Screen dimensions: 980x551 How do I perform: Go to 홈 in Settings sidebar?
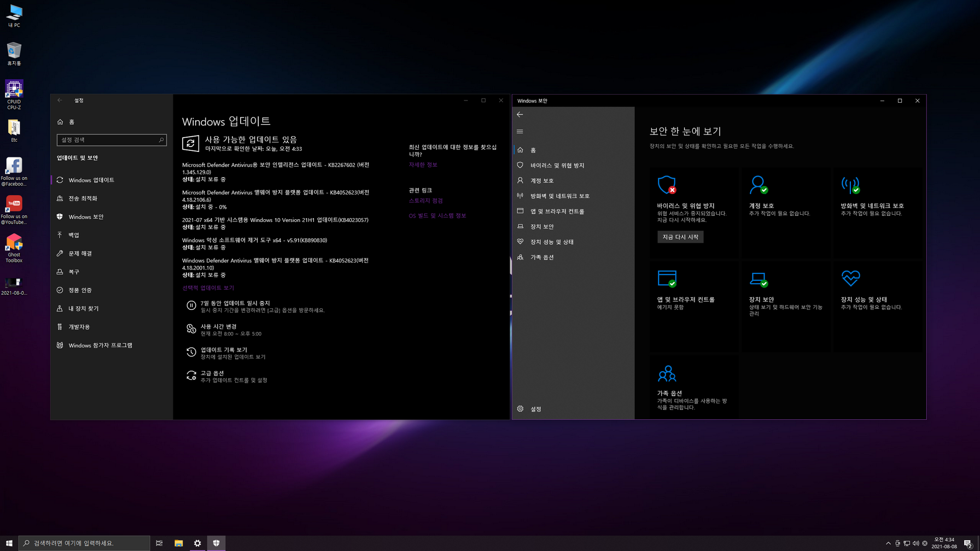click(x=112, y=122)
